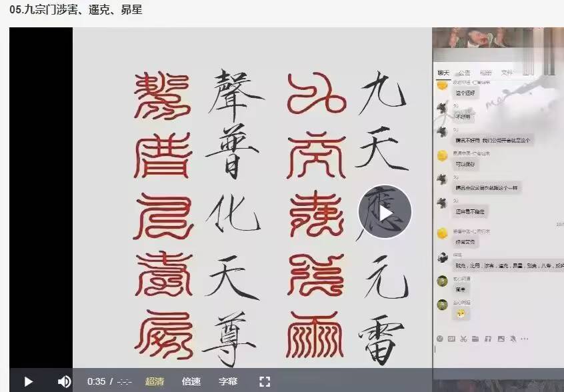
Task: Click the scissors screenshot icon
Action: [463, 339]
